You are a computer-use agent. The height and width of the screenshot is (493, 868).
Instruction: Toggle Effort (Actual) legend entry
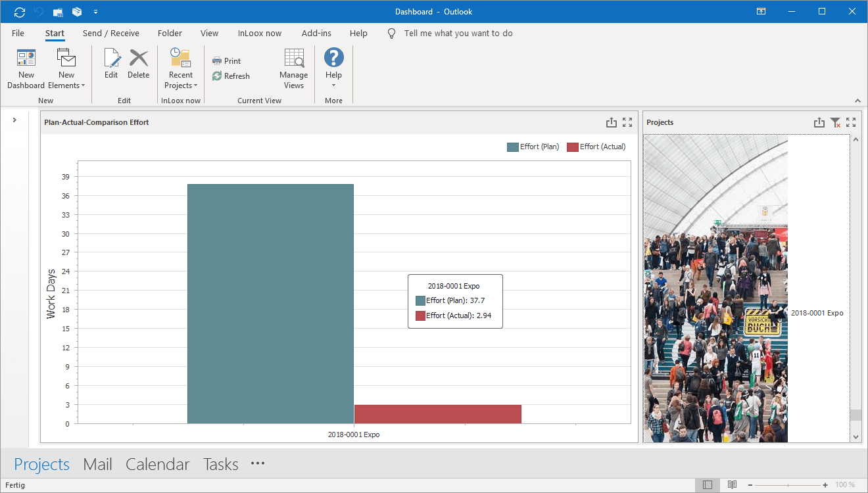[596, 147]
